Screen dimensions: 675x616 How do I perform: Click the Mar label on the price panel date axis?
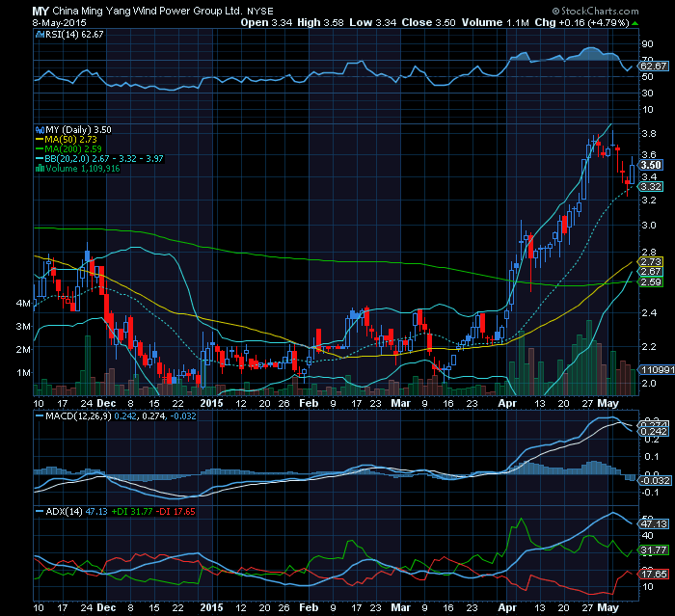400,403
